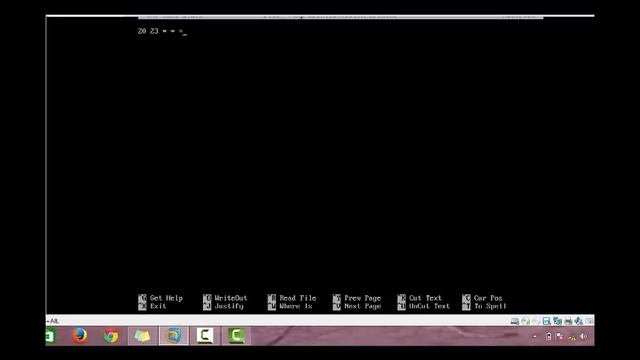Click the 'Where Is' nano shortcut label
Image resolution: width=640 pixels, height=360 pixels.
pos(296,306)
